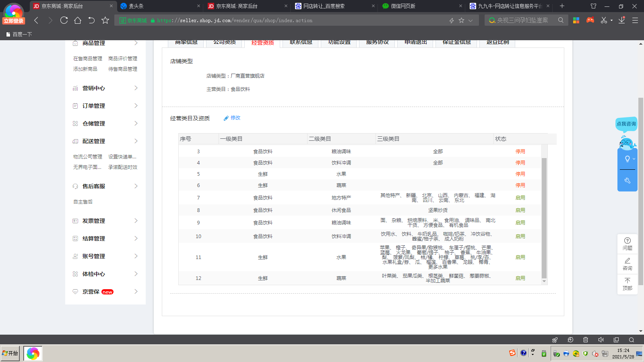Switch to the 申请退出 tab
644x362 pixels.
[416, 43]
